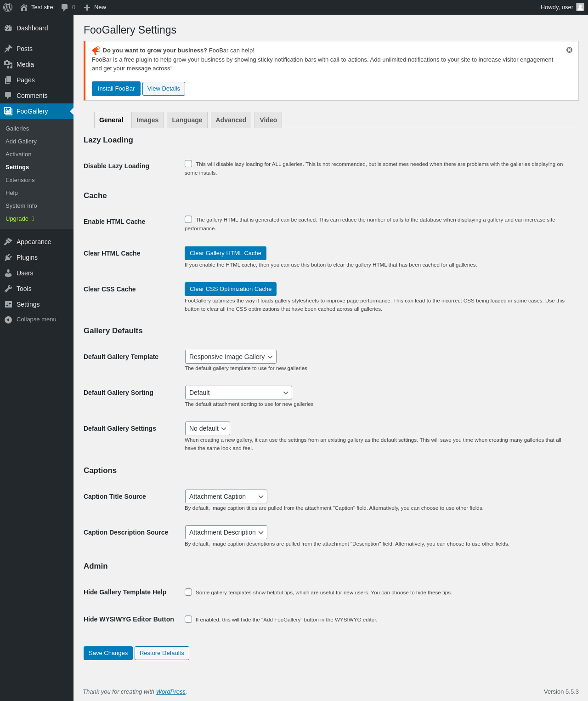Click the Collapse menu arrow icon

point(8,319)
